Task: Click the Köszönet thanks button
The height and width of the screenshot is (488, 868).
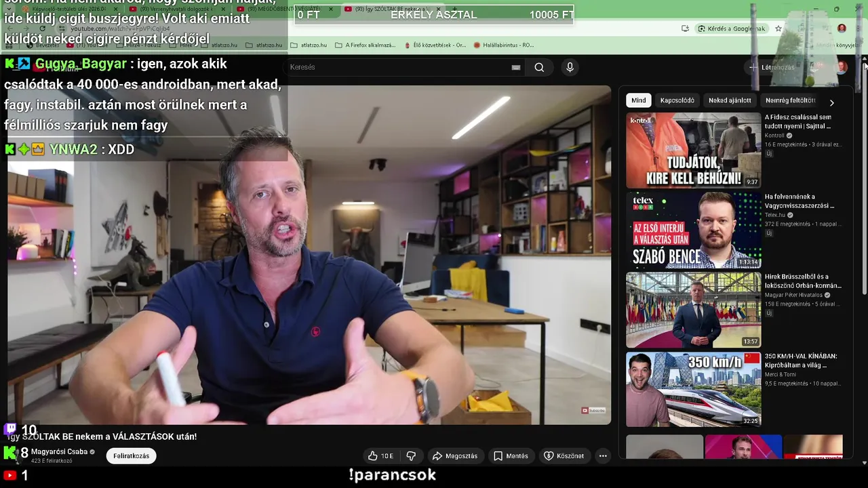Action: [x=564, y=456]
